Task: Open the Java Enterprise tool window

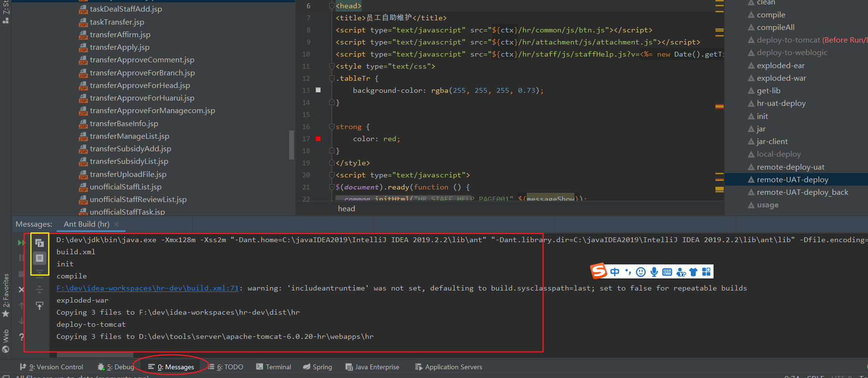Action: (x=373, y=367)
